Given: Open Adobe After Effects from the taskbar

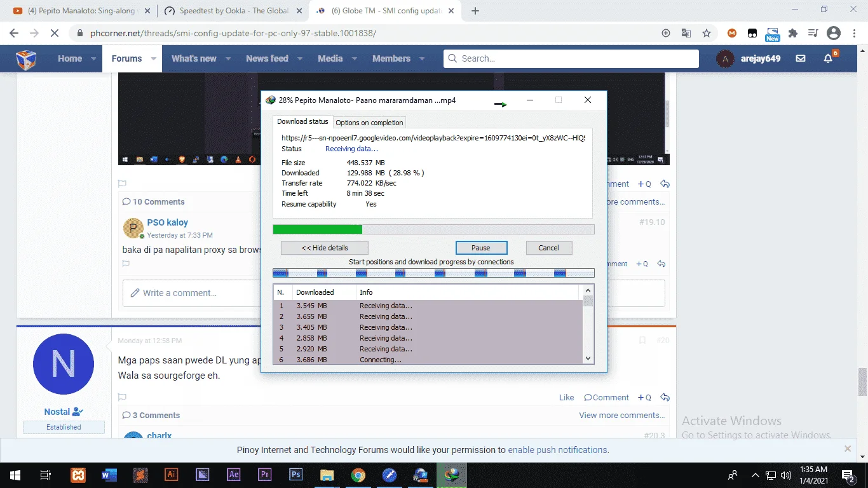Looking at the screenshot, I should click(233, 475).
